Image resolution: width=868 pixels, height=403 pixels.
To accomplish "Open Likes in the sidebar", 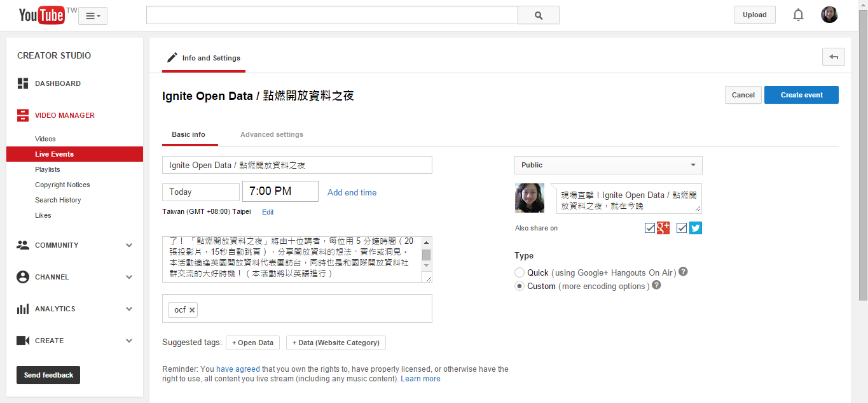I will point(43,215).
